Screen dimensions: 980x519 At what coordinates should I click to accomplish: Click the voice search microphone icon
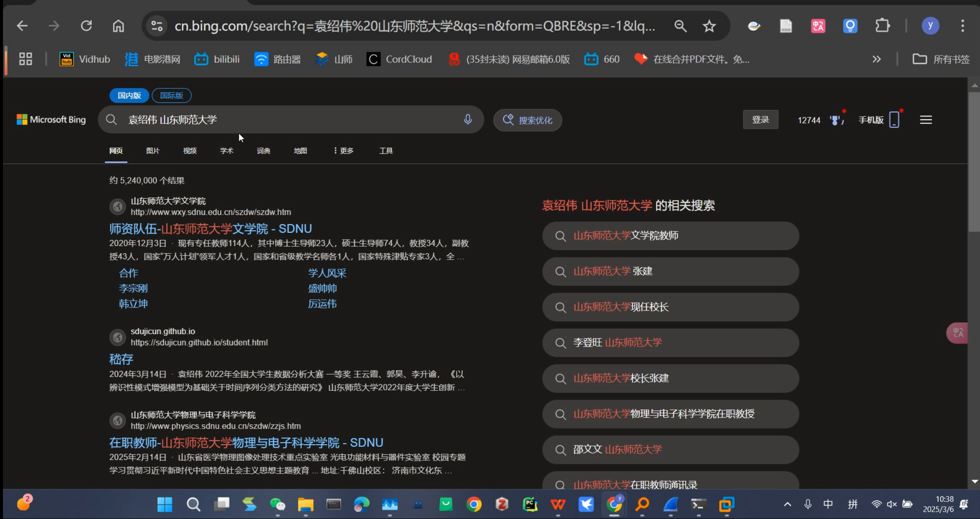pyautogui.click(x=467, y=120)
